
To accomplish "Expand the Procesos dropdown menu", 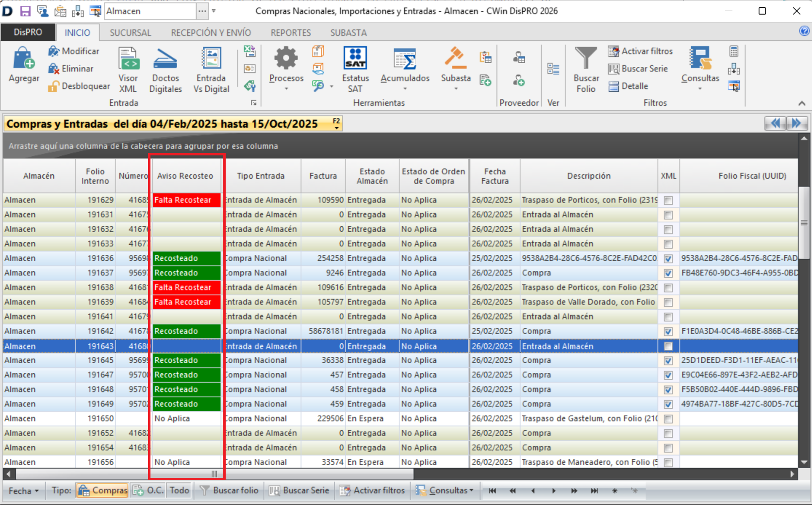I will [286, 89].
